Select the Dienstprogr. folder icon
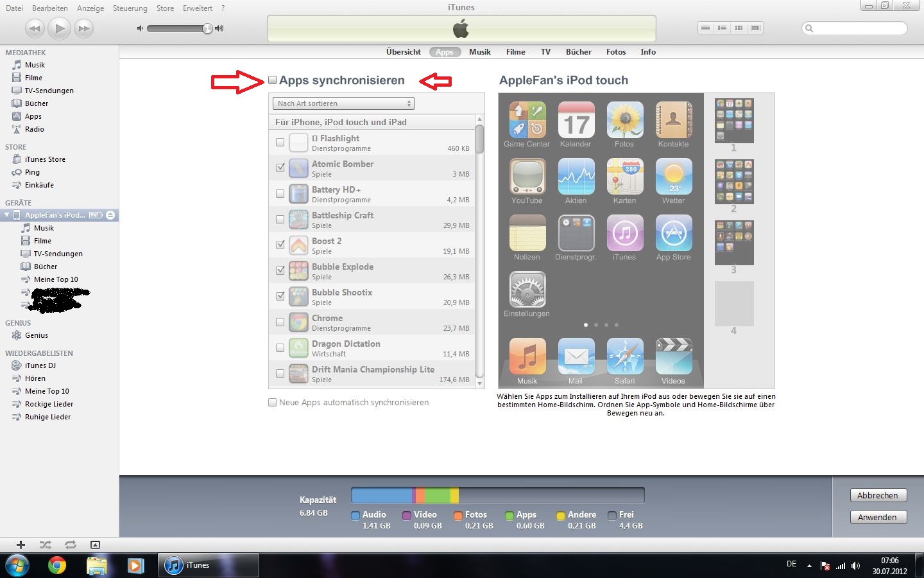This screenshot has height=578, width=924. coord(576,233)
